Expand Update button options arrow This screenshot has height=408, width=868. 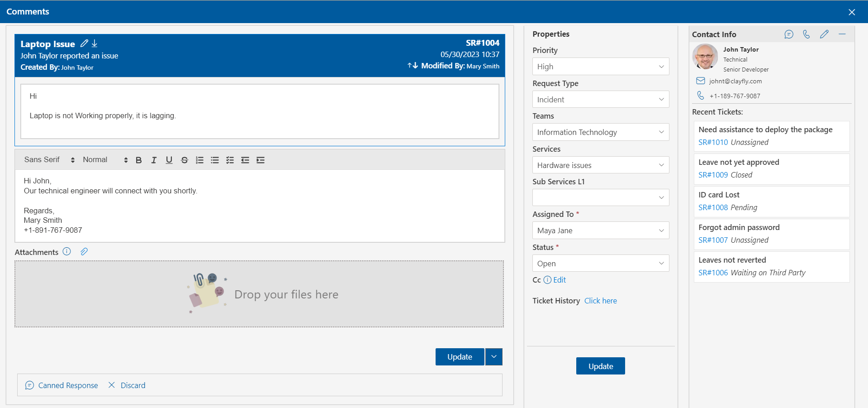(494, 357)
